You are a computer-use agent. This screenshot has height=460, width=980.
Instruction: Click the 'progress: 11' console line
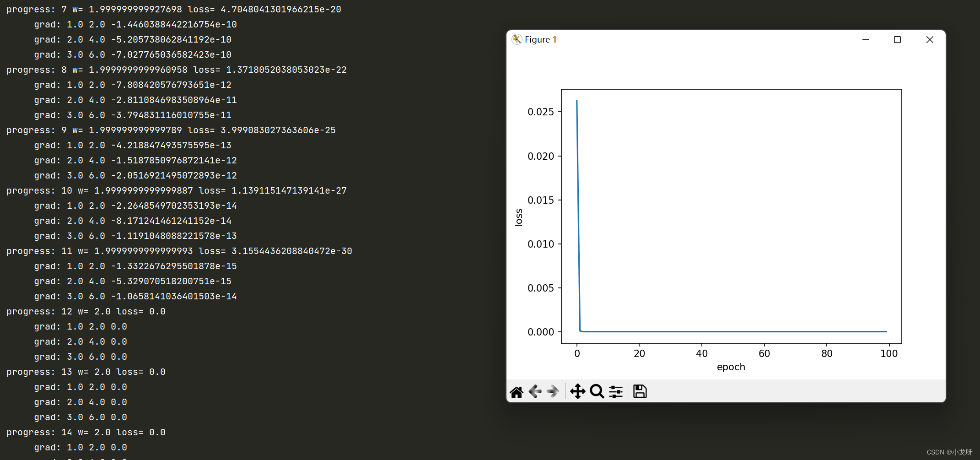coord(179,251)
